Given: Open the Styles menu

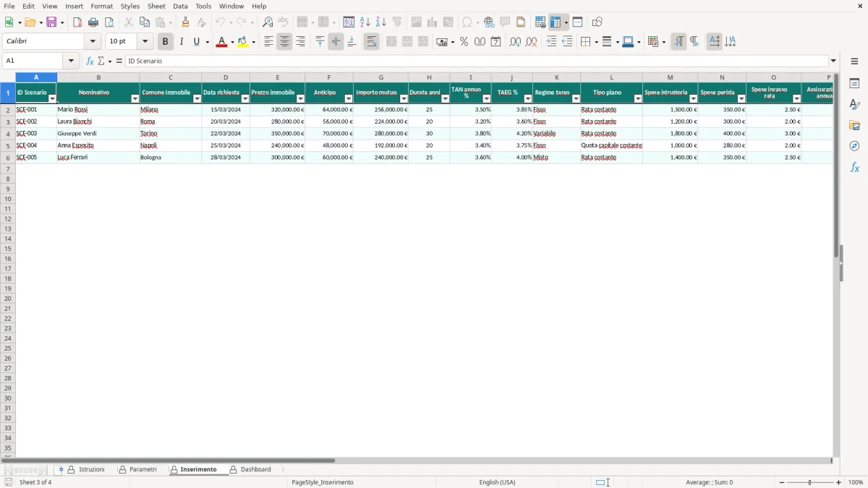Looking at the screenshot, I should pos(130,6).
